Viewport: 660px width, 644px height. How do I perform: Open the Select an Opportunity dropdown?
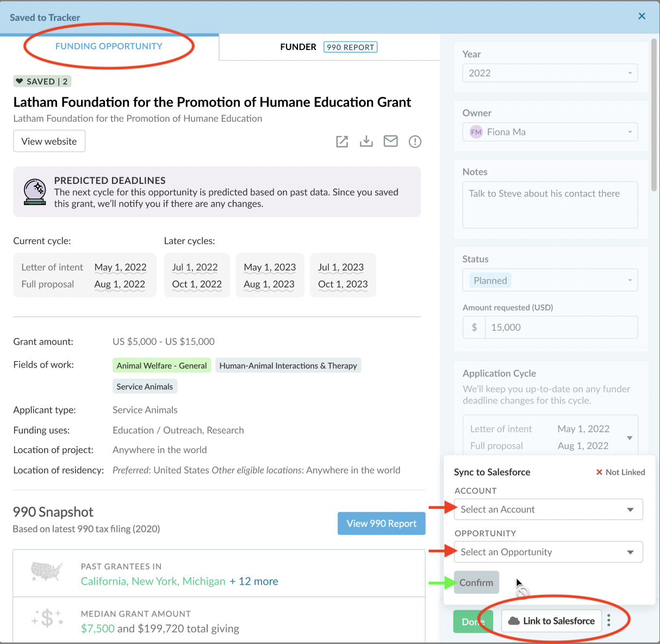549,552
